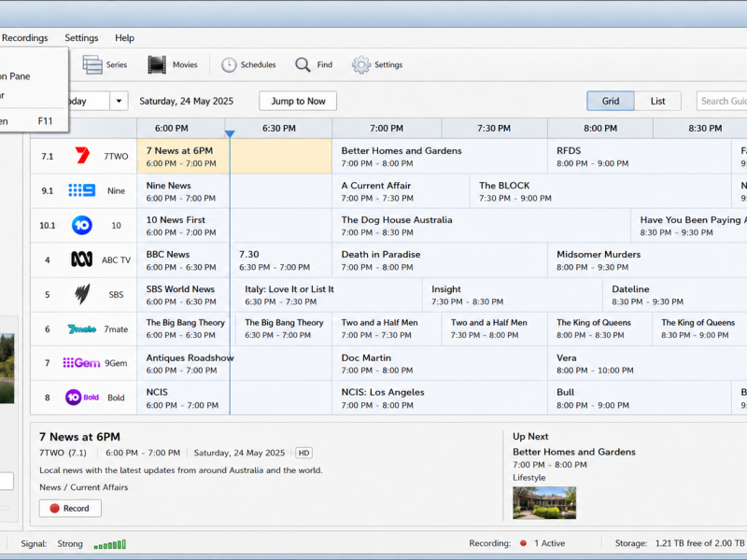Select 7 News at 6PM program cell
Screen dimensions: 747x560
tap(234, 156)
